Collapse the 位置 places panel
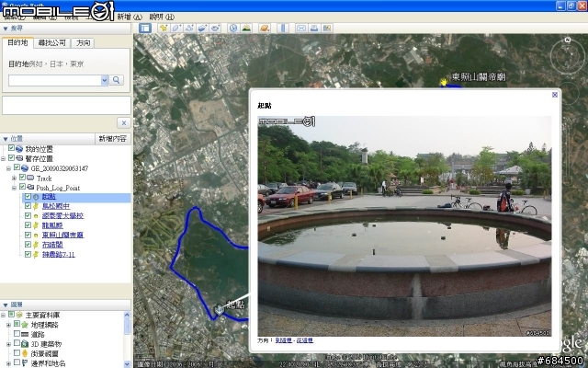 point(6,139)
